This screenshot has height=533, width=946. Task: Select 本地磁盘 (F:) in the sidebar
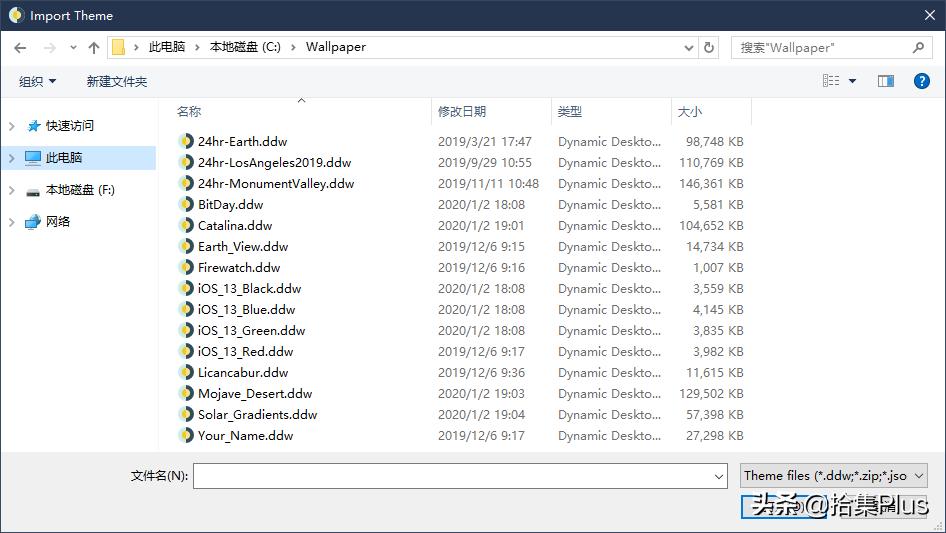point(80,190)
